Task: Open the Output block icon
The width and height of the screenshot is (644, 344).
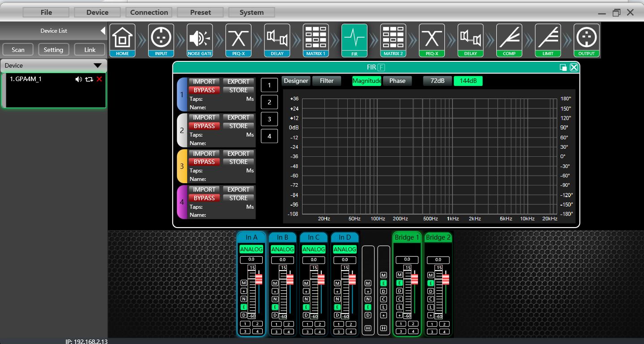Action: pos(586,40)
